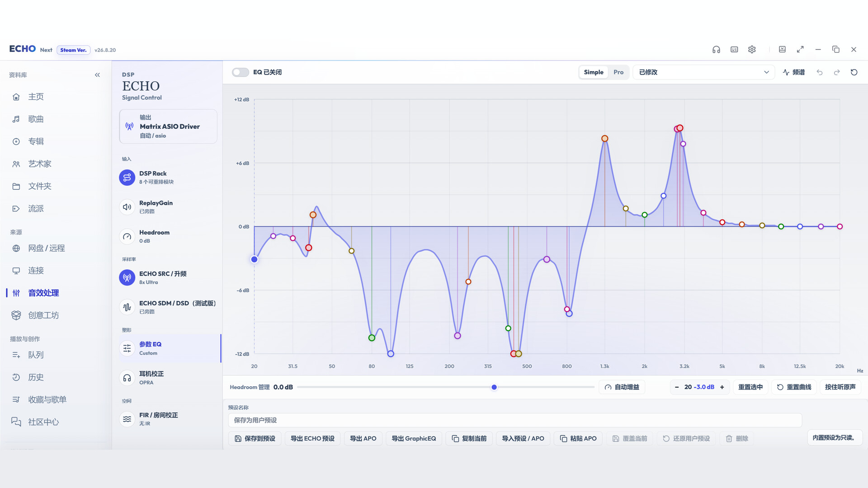Image resolution: width=868 pixels, height=488 pixels.
Task: Open the DSP Rack module
Action: (x=168, y=178)
